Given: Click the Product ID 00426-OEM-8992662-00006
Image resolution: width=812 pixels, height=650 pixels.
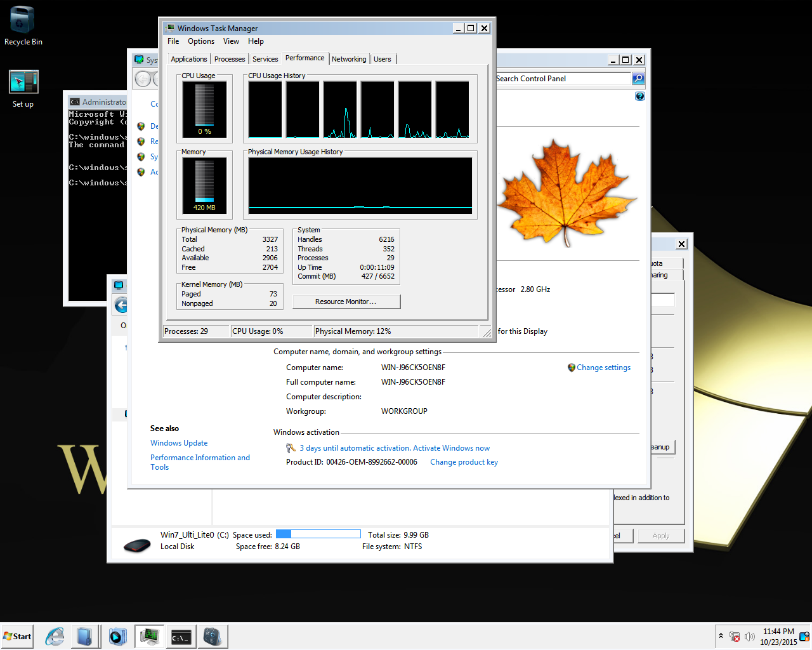Looking at the screenshot, I should pyautogui.click(x=372, y=462).
